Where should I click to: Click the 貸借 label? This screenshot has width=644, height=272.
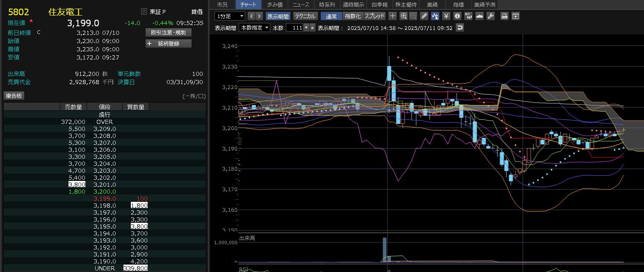point(197,12)
